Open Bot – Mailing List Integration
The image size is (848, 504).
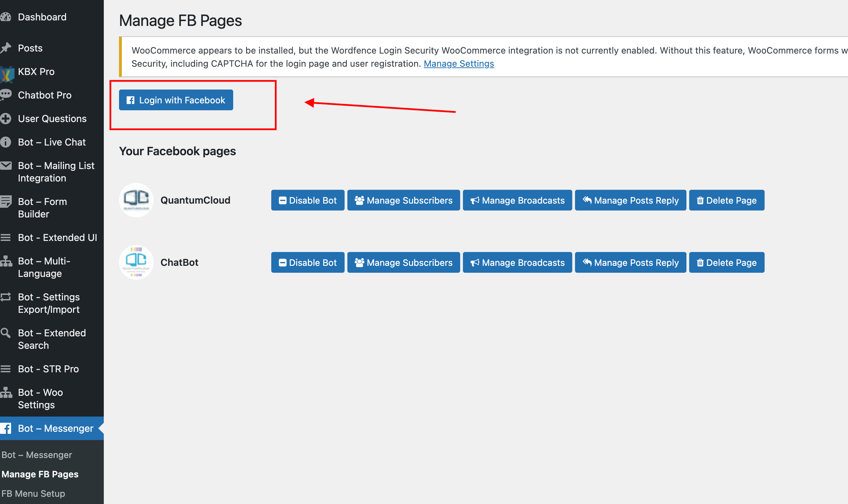pos(56,172)
